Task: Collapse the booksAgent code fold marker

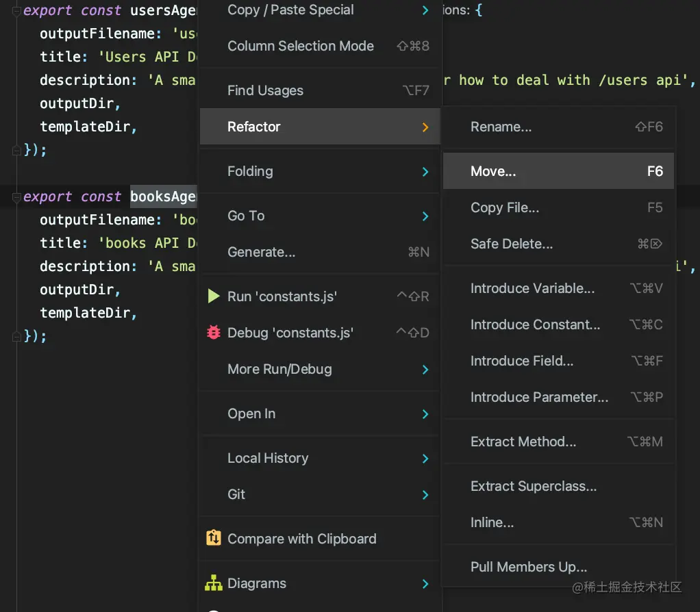Action: point(16,197)
